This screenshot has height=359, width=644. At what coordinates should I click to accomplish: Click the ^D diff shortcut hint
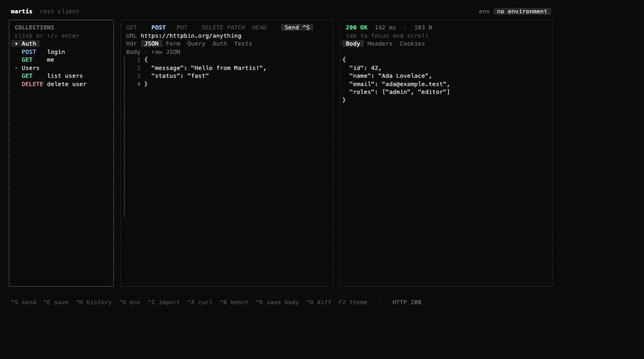(x=319, y=302)
